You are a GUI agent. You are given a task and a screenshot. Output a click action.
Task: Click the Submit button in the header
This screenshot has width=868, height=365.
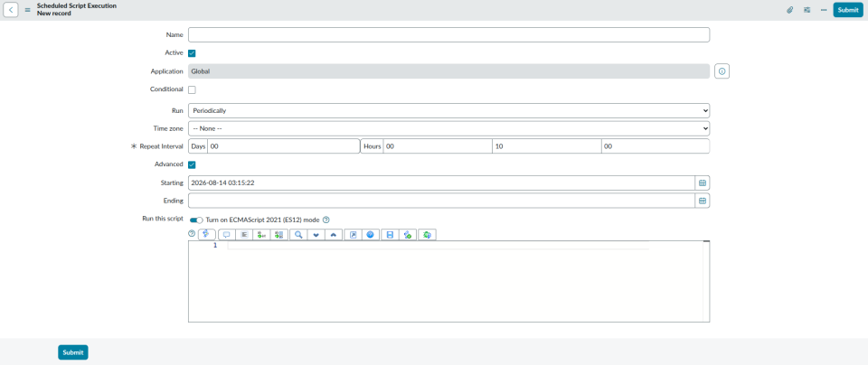848,10
